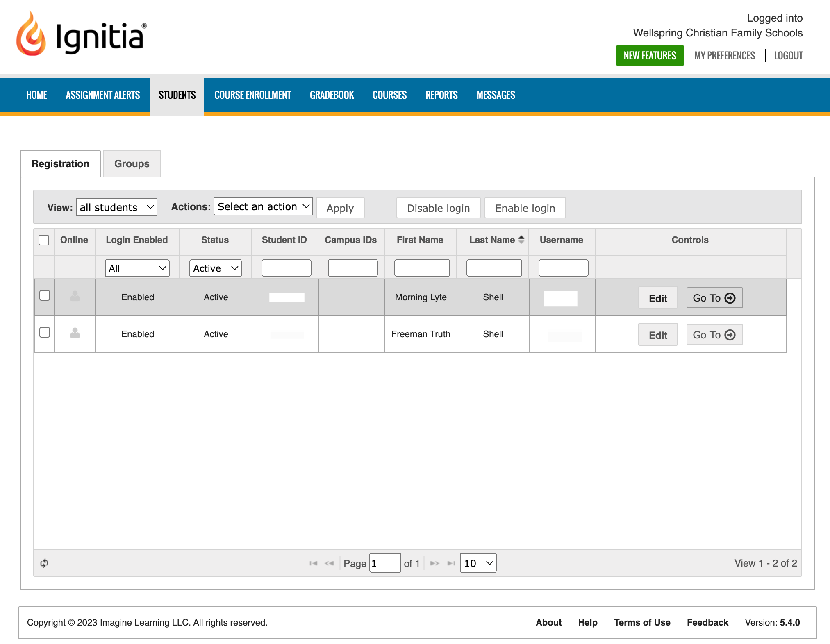Open the Messages menu item

pos(496,95)
